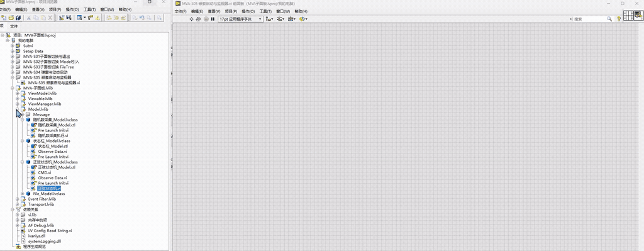
Task: Expand the Subvi folder node
Action: pyautogui.click(x=13, y=45)
